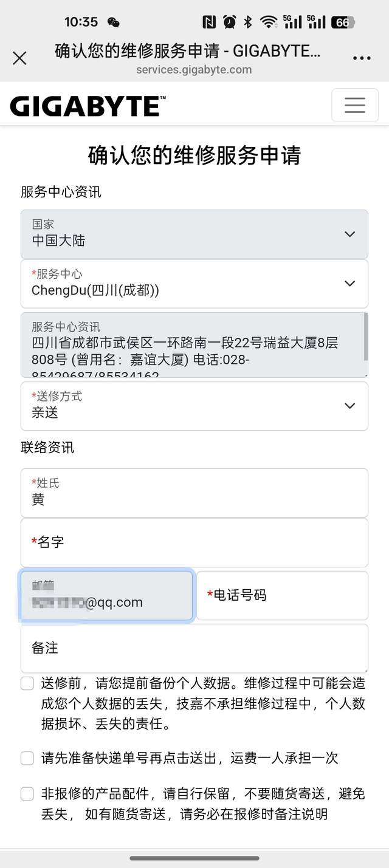
Task: Focus the 名字 first name field
Action: 194,542
